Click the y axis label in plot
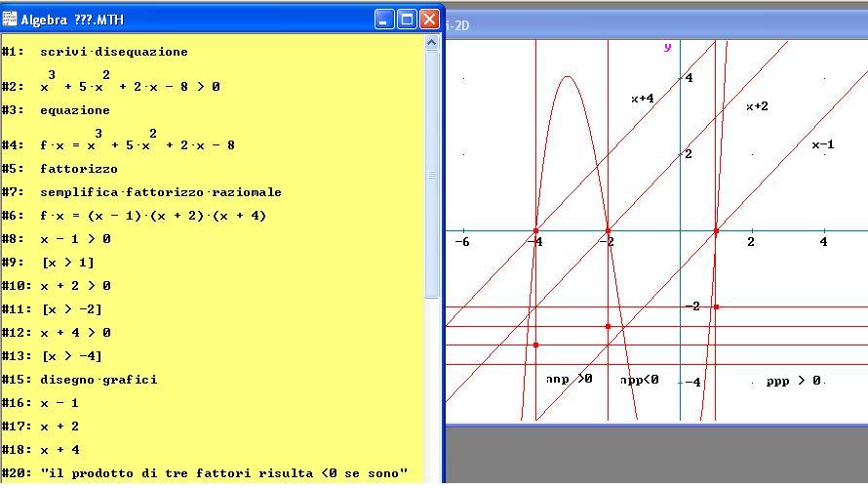Viewport: 868px width, 488px height. tap(668, 47)
